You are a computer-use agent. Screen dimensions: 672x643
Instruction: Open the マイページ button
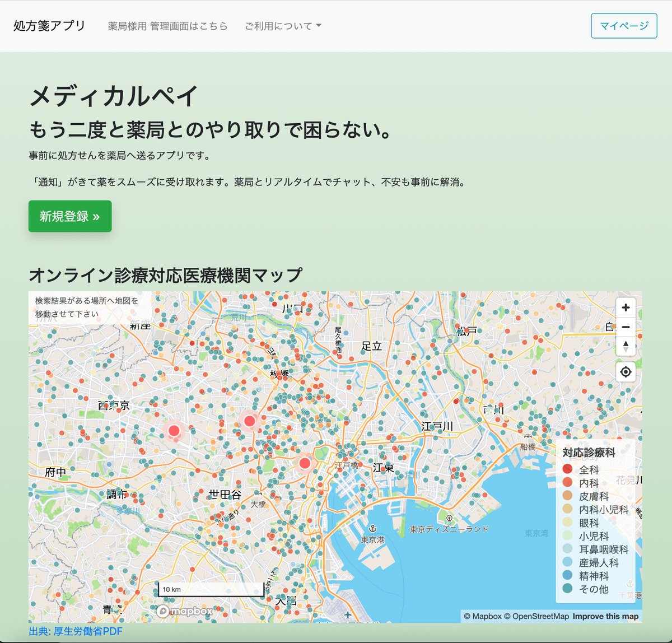624,26
